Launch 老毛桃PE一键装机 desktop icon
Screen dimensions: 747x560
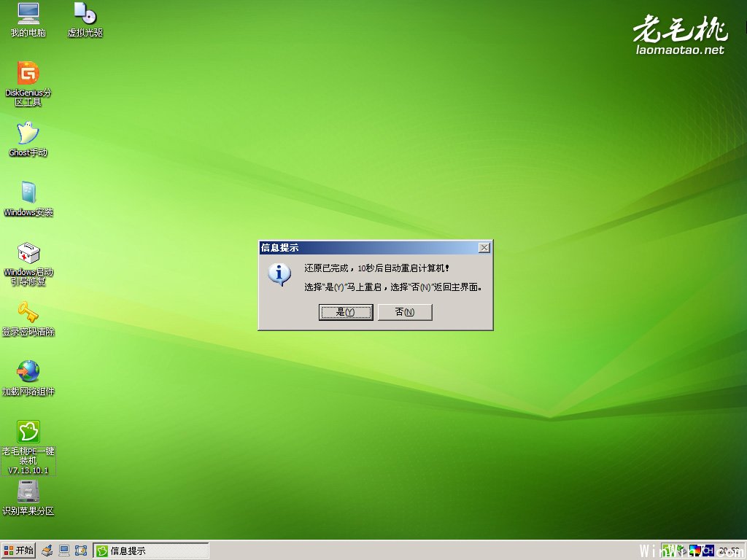click(28, 432)
